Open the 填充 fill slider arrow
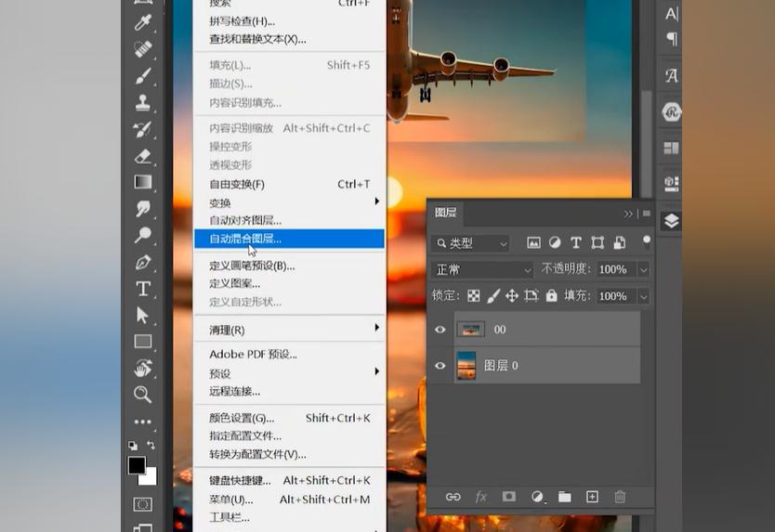 [644, 296]
